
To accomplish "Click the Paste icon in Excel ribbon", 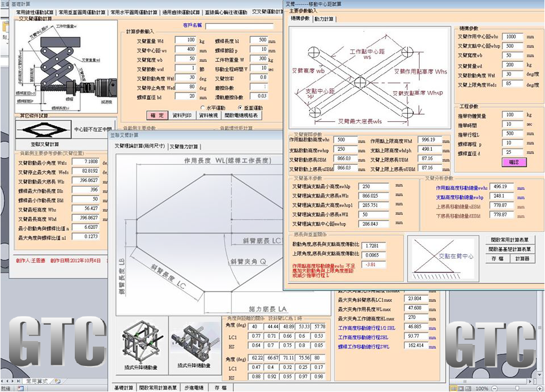I will 5,26.
